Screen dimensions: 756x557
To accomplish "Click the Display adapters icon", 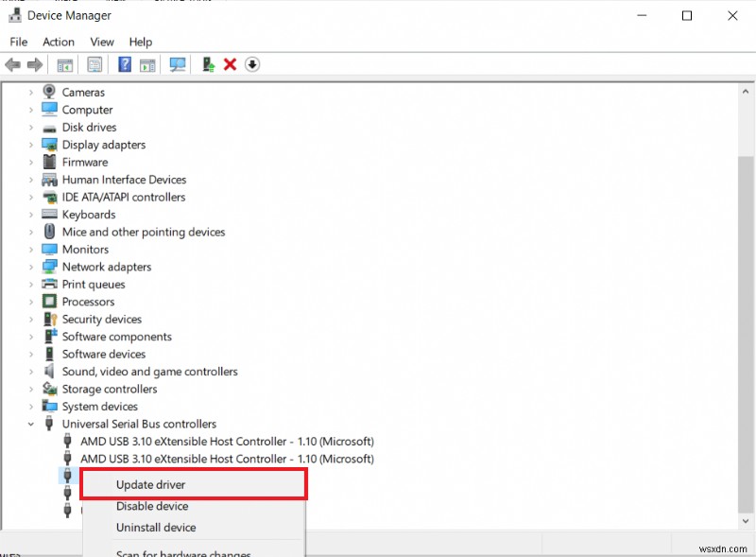I will [50, 145].
